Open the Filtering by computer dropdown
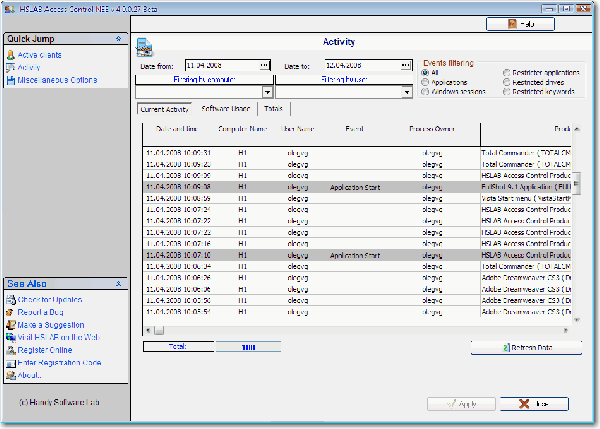Screen dimensions: 600x429 click(x=267, y=91)
